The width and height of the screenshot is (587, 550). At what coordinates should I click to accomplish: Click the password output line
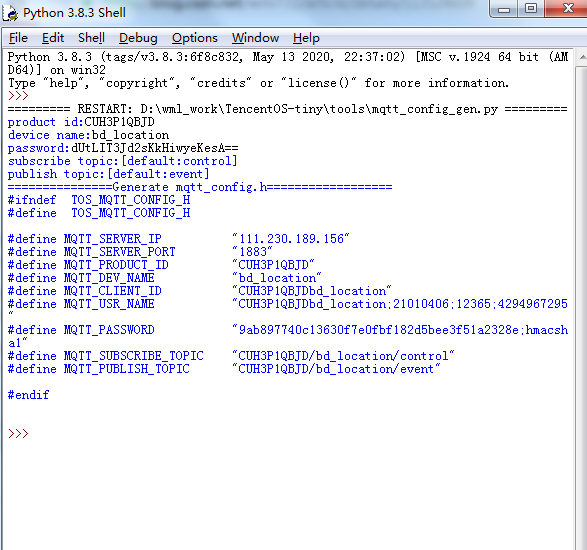(123, 148)
